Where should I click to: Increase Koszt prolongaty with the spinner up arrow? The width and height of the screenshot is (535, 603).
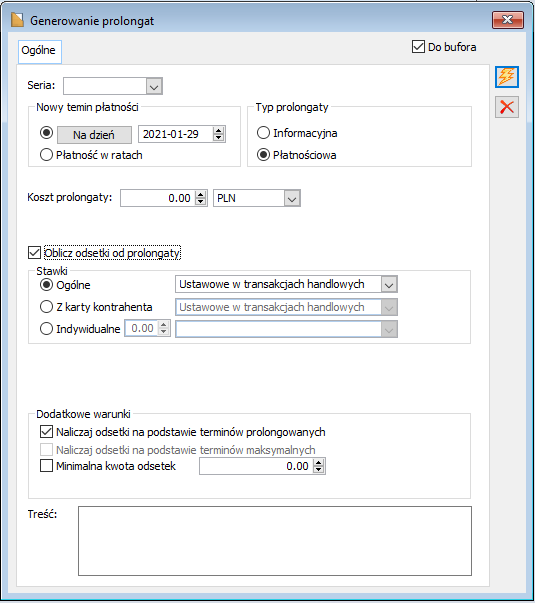[200, 195]
